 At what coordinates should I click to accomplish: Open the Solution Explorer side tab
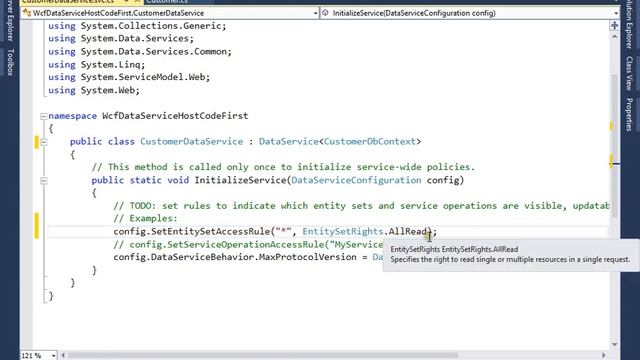(x=629, y=24)
